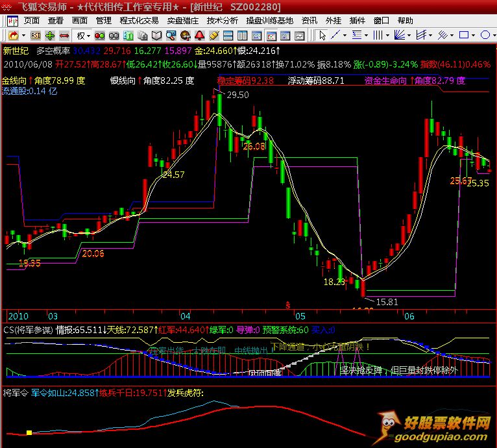Click the 04 month label on time axis
The width and height of the screenshot is (497, 448).
coord(186,316)
